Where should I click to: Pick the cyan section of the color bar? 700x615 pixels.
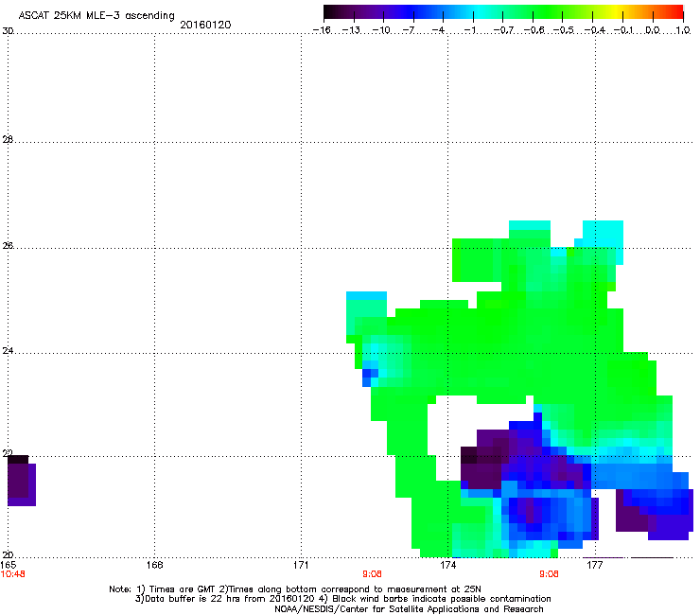(x=478, y=12)
